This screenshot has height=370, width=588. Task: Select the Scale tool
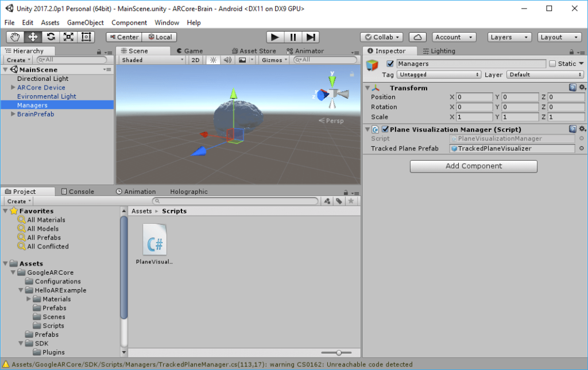pos(68,37)
